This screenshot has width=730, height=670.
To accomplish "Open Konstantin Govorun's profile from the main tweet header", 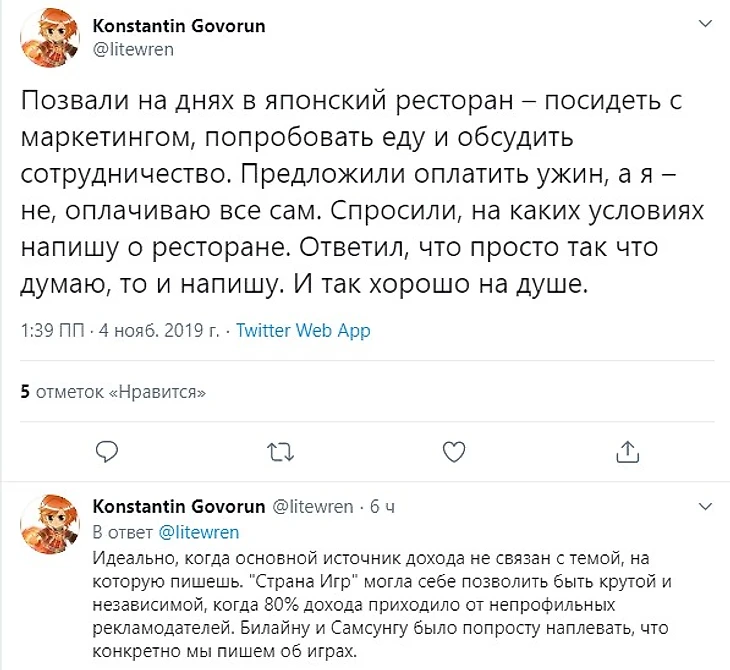I will (179, 26).
